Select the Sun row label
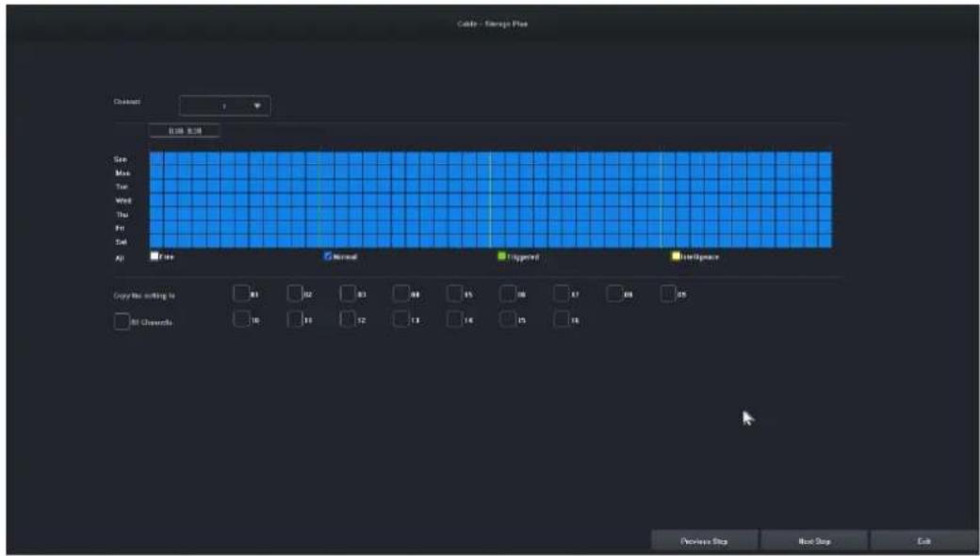The image size is (980, 556). tap(121, 159)
